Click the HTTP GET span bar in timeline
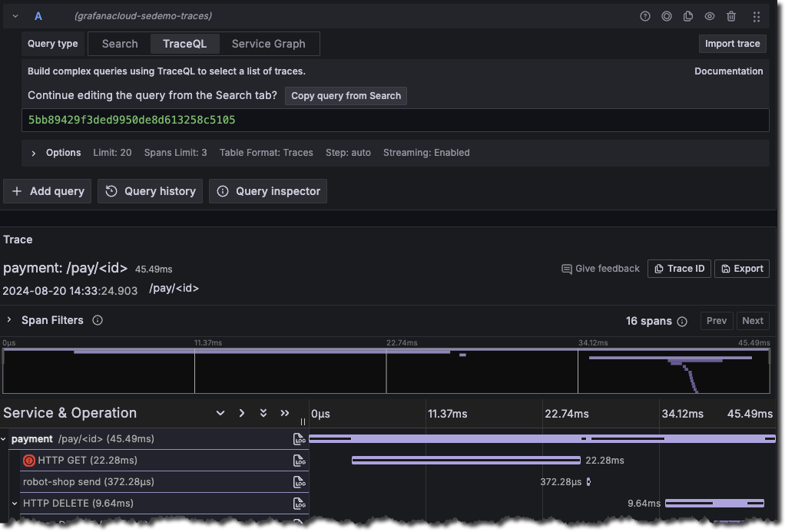This screenshot has height=532, width=785. [465, 461]
